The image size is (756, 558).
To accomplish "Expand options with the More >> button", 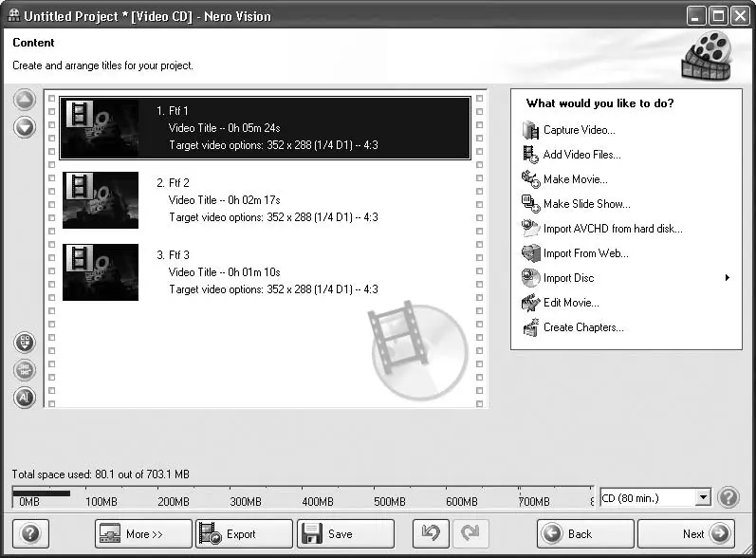I will coord(143,534).
